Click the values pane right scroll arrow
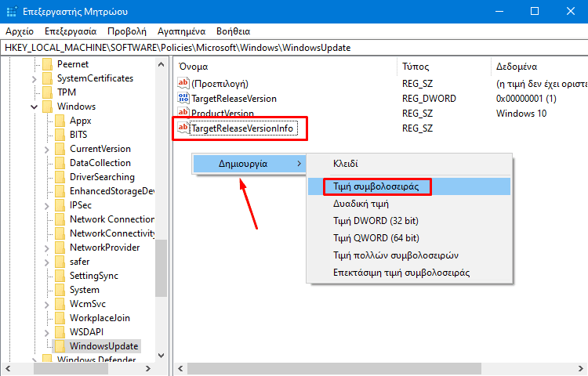 580,368
